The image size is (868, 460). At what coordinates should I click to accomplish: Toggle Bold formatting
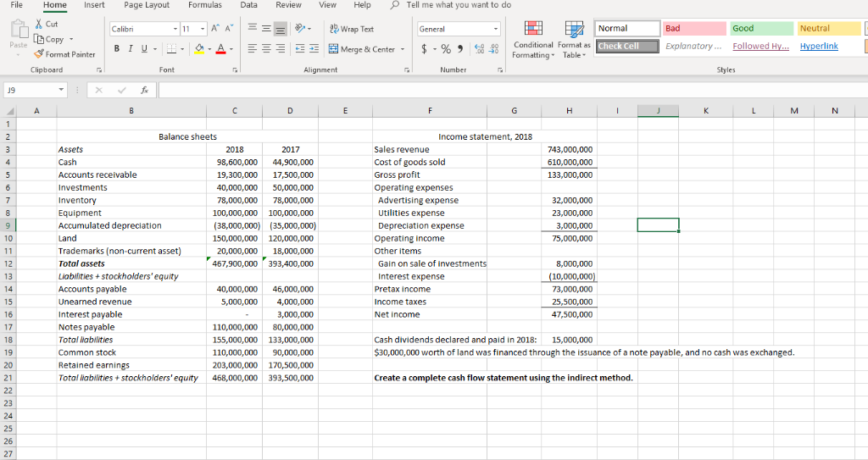coord(117,49)
